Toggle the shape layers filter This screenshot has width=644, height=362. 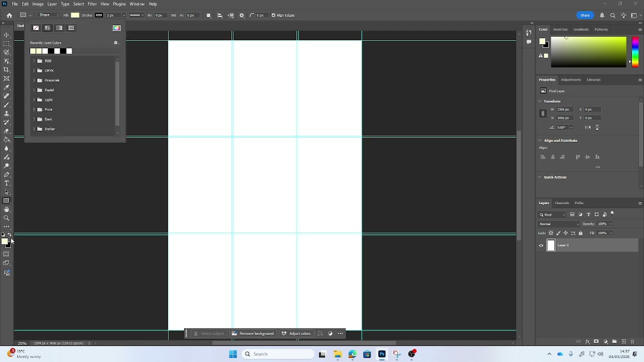coord(597,215)
